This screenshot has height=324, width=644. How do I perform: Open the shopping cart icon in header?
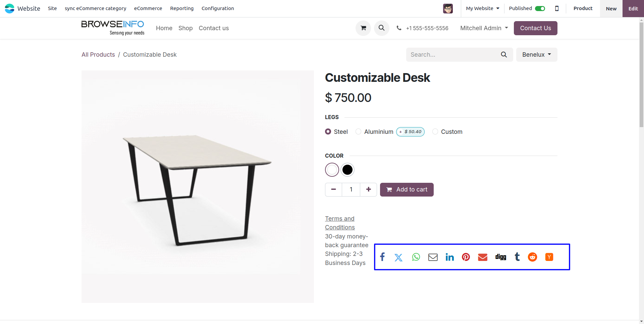tap(363, 28)
